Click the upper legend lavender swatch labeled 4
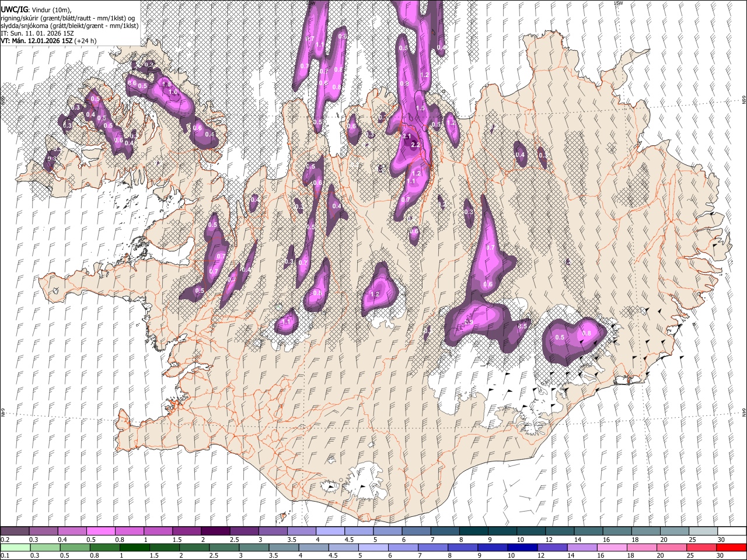 click(x=330, y=531)
